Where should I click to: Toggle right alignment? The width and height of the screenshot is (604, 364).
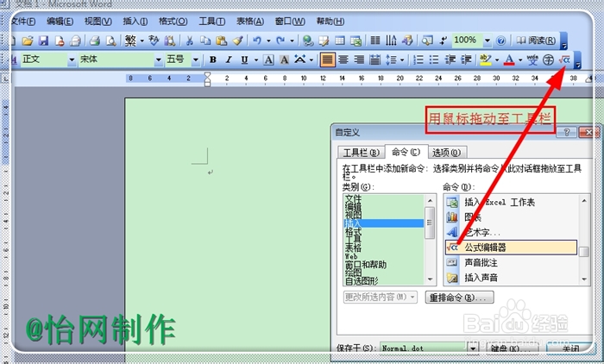coord(359,60)
